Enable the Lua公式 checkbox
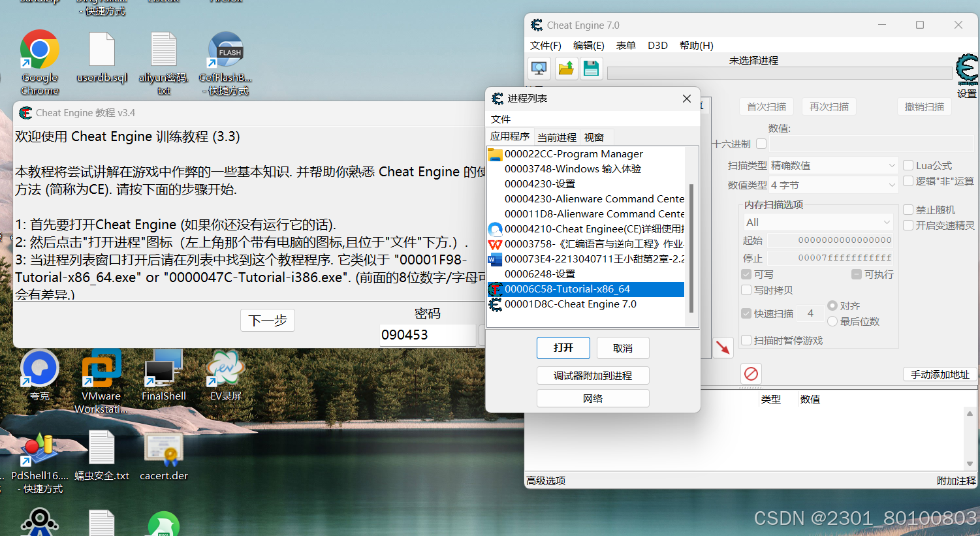 pyautogui.click(x=908, y=165)
